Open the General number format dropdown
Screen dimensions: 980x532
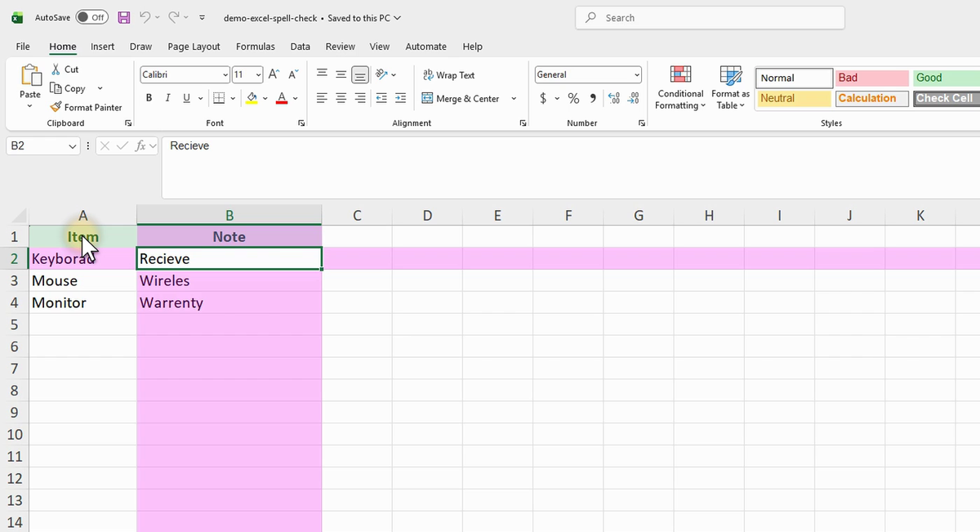click(636, 74)
